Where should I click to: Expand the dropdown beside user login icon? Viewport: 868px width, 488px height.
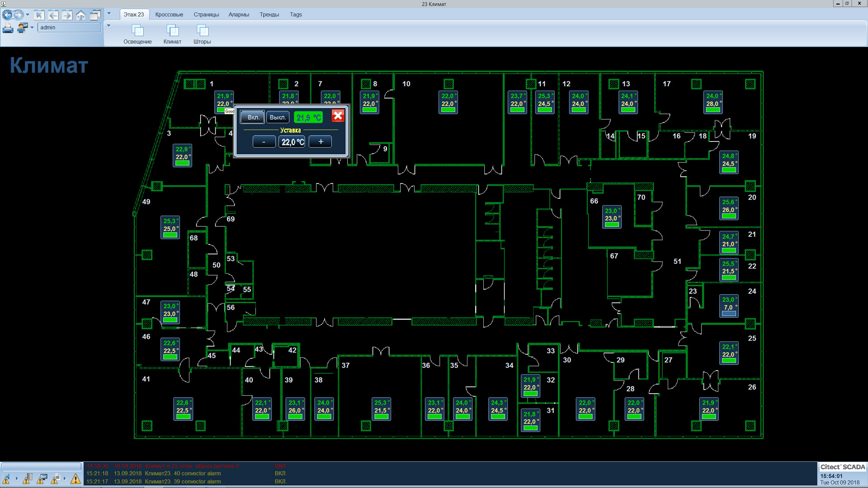click(32, 28)
